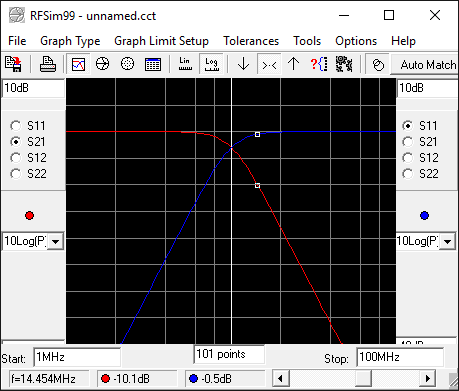Image resolution: width=459 pixels, height=391 pixels.
Task: Expand the left 10Log(P) dropdown
Action: click(55, 241)
